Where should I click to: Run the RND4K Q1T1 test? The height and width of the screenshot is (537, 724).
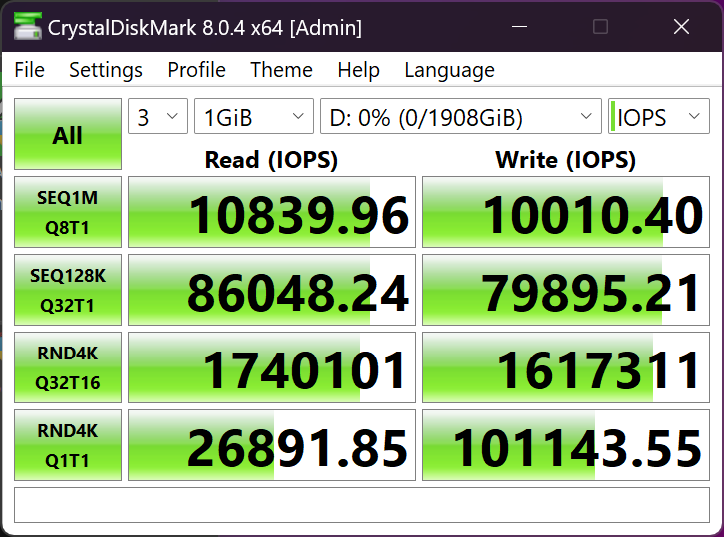(x=68, y=445)
